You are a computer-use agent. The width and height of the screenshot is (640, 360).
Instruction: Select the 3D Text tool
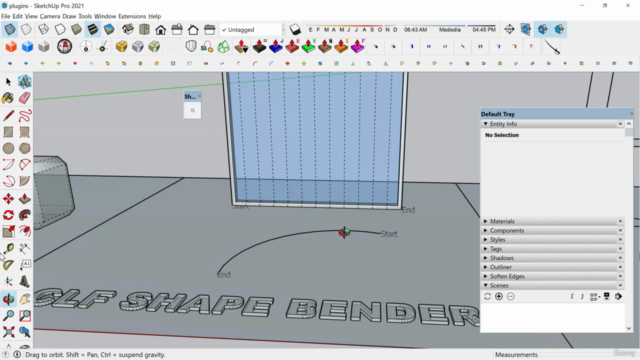pyautogui.click(x=24, y=281)
